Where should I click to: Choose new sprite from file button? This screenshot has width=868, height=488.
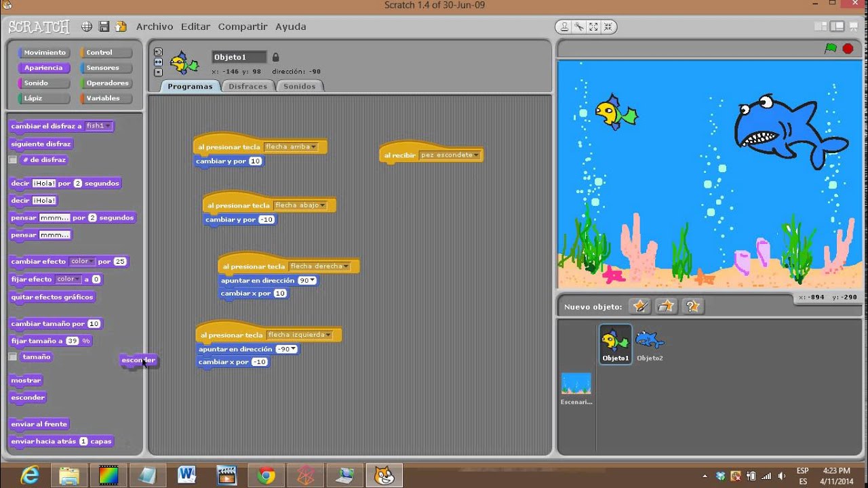pyautogui.click(x=666, y=306)
